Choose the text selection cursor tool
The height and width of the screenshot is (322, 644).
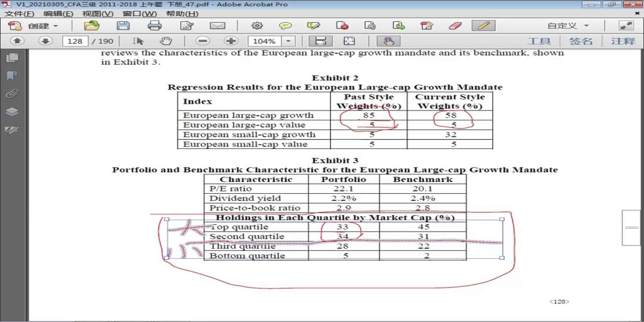point(138,41)
